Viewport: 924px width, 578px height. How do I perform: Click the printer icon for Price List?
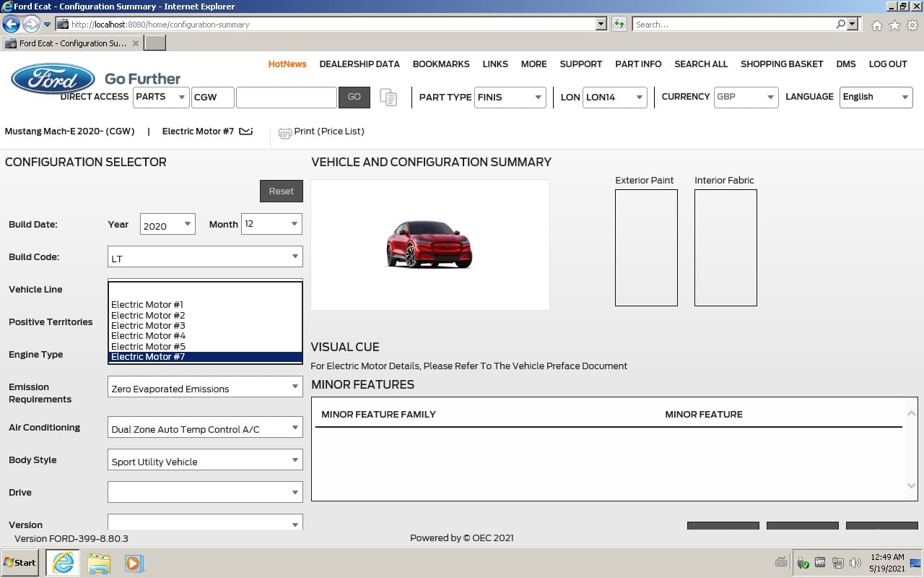(285, 132)
